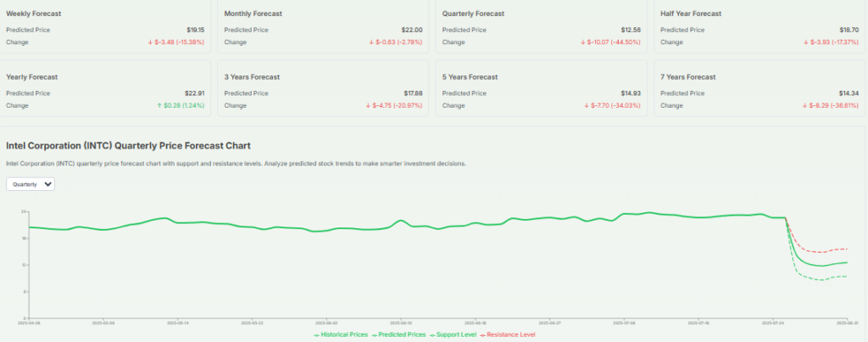Toggle Resistance Level legend series
Viewport: 868px width, 342px height.
point(511,335)
